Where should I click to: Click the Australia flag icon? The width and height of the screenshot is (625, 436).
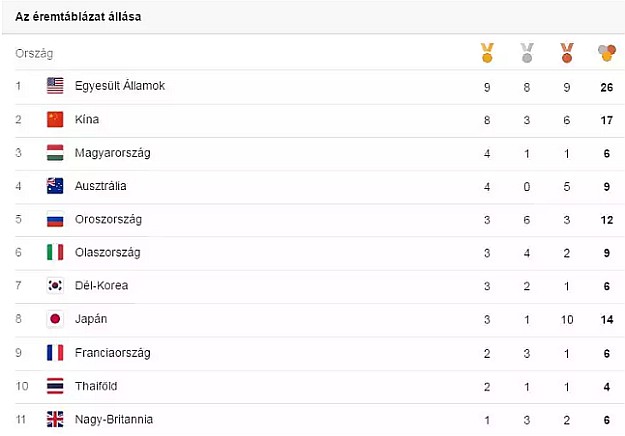click(55, 186)
